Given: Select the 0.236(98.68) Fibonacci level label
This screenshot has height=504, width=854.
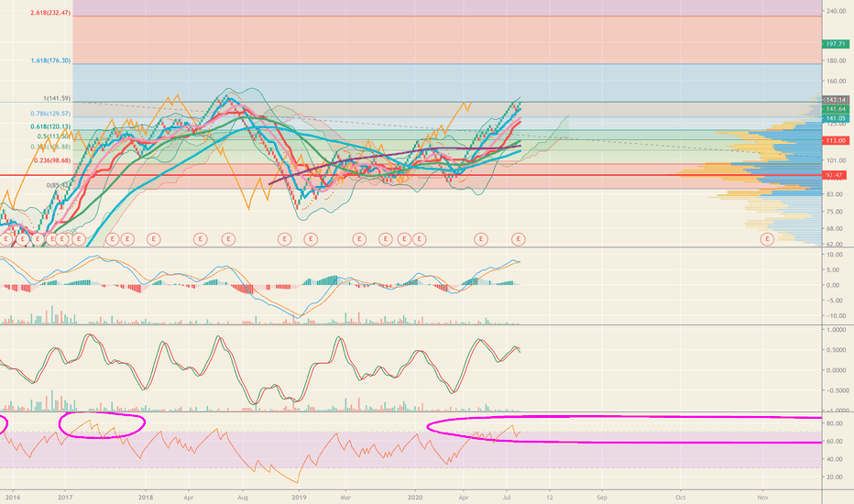Looking at the screenshot, I should point(52,160).
